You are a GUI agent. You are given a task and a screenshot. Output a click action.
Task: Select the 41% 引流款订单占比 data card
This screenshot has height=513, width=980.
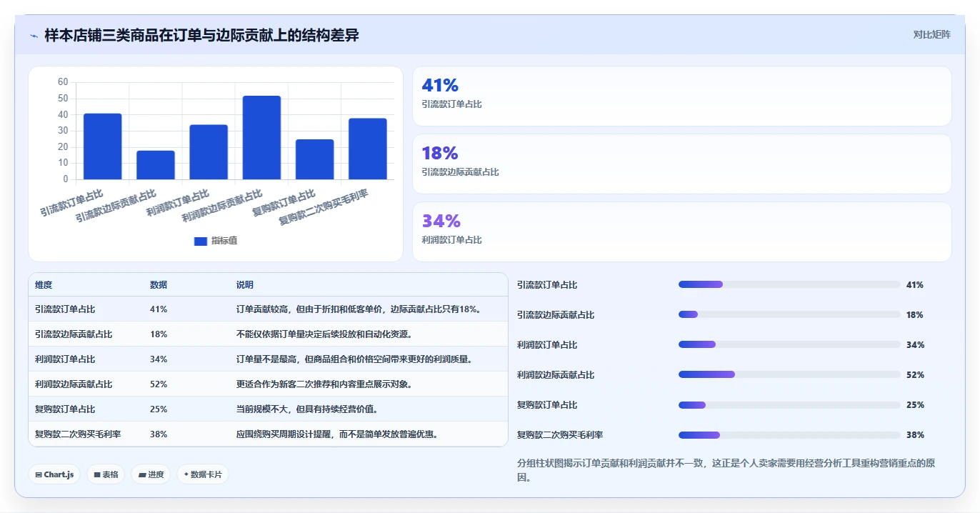tap(682, 96)
